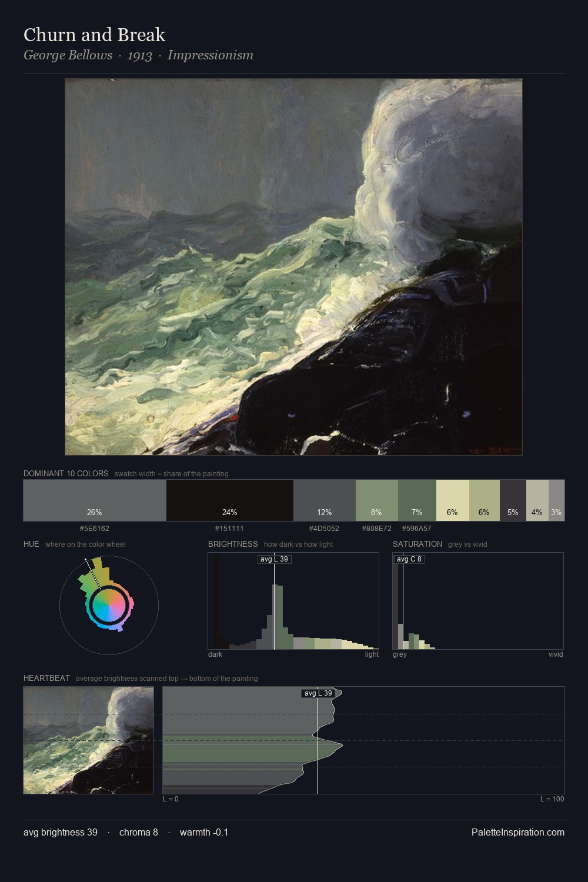This screenshot has width=588, height=882.
Task: Click the style label 'Impressionism'
Action: click(211, 55)
